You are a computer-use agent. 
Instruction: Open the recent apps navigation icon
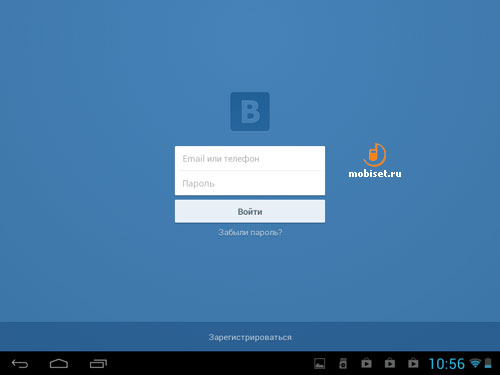(98, 364)
